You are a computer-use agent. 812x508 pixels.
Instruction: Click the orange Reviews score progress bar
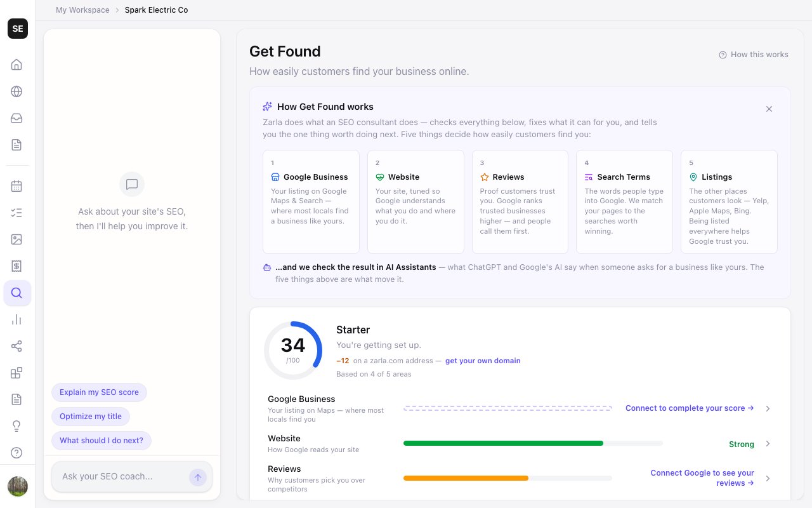click(507, 478)
